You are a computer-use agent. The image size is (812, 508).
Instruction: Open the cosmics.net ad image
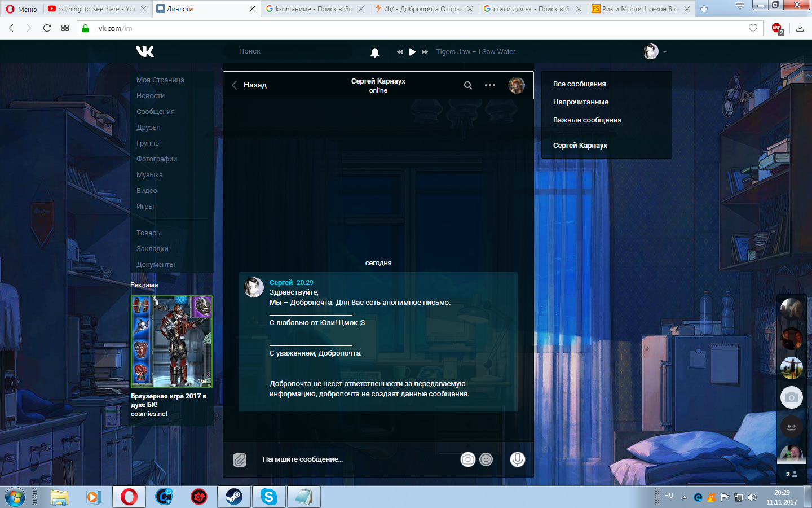click(x=171, y=341)
